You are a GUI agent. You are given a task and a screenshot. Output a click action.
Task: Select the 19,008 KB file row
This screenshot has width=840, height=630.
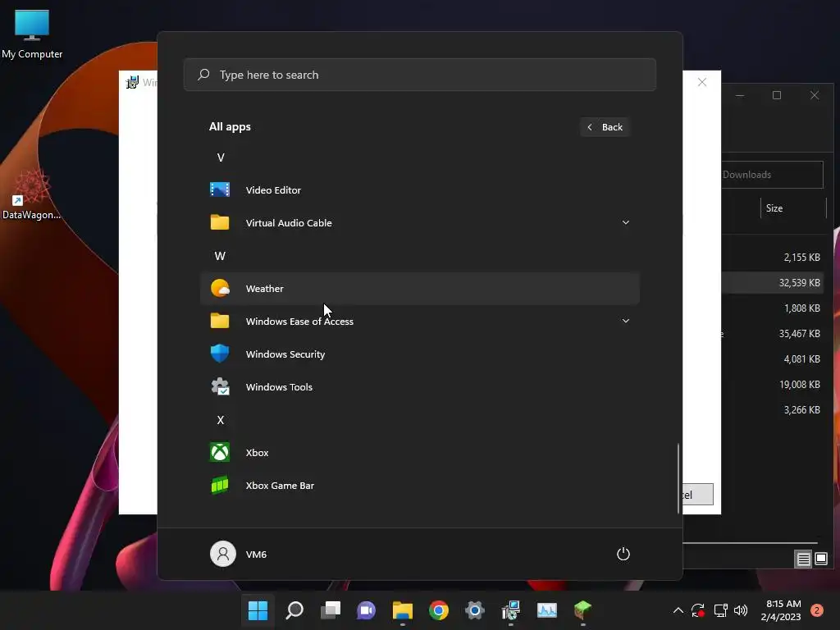pos(772,385)
